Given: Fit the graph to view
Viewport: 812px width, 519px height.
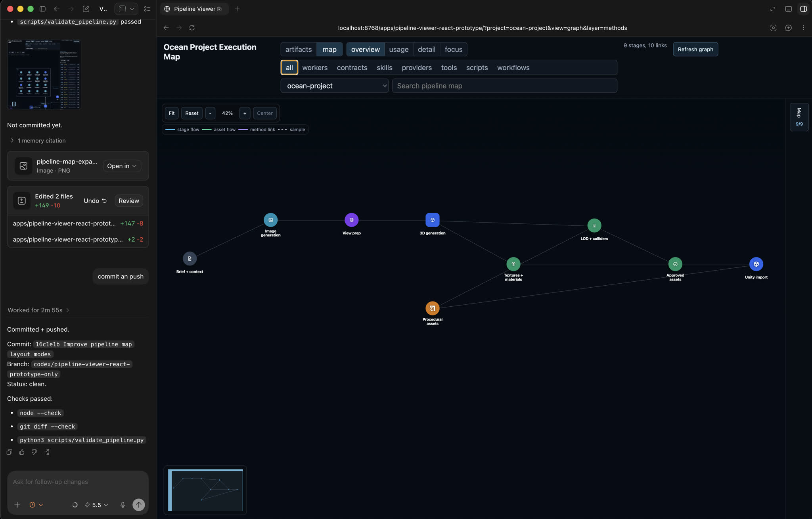Looking at the screenshot, I should [171, 113].
